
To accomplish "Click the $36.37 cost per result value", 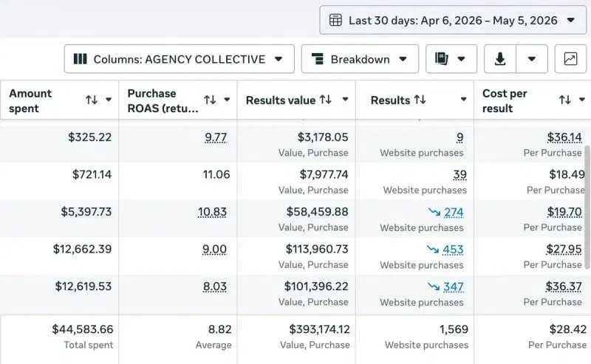I will 564,286.
